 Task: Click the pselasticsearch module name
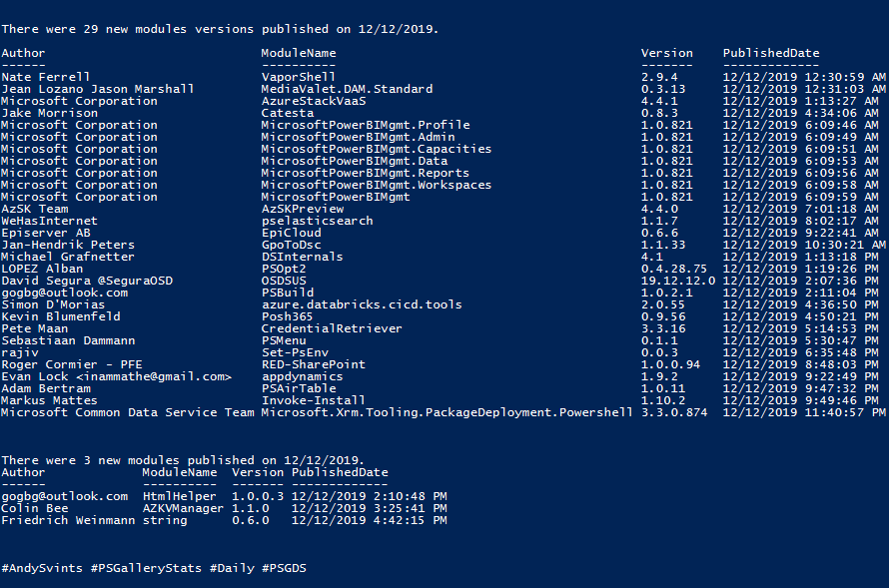(x=317, y=221)
